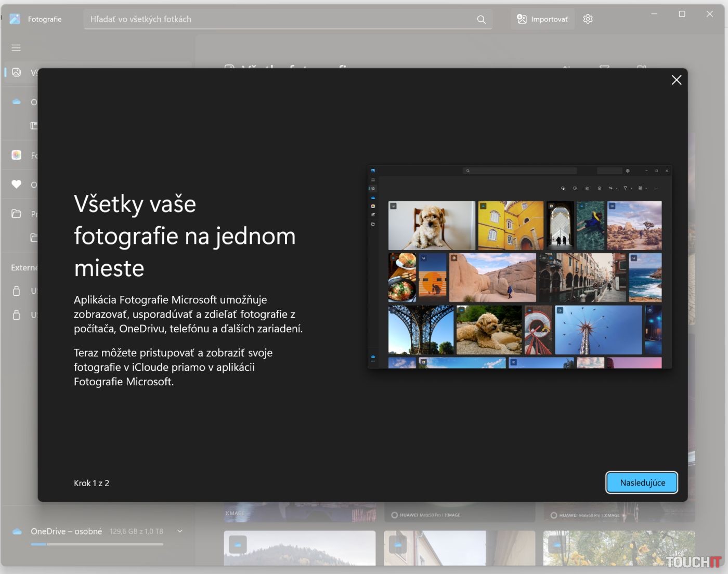Open settings via the gear icon

tap(588, 19)
